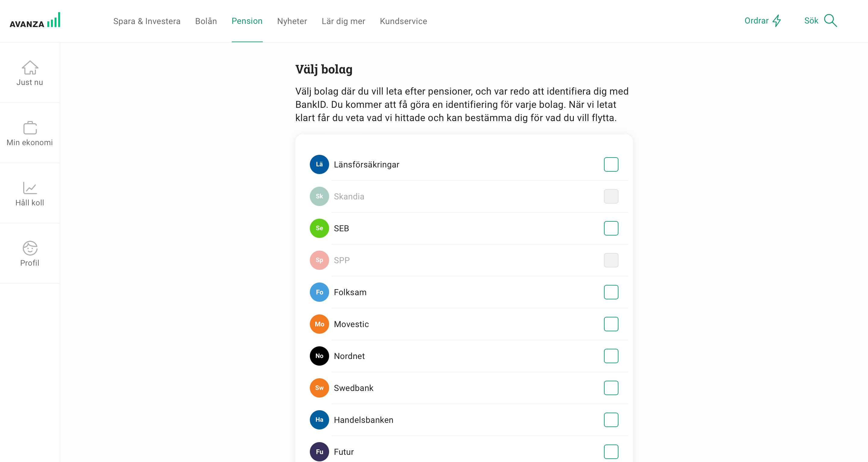
Task: Open Håll koll chart icon
Action: [x=30, y=188]
